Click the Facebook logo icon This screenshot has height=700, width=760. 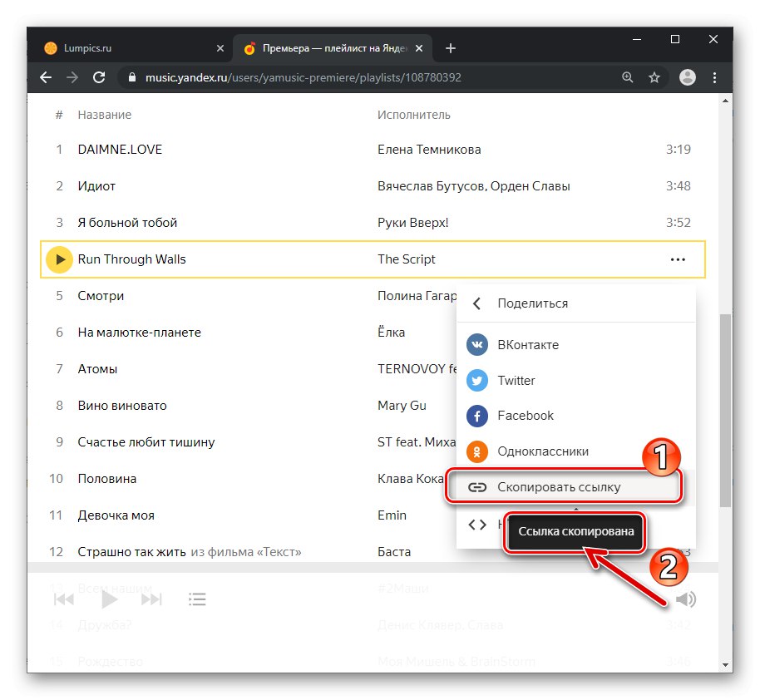(477, 416)
